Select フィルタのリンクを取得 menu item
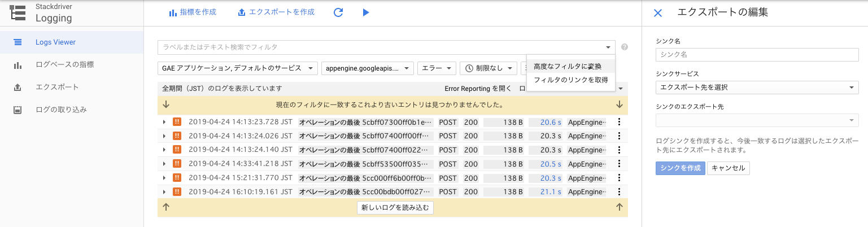The height and width of the screenshot is (227, 868). point(571,80)
